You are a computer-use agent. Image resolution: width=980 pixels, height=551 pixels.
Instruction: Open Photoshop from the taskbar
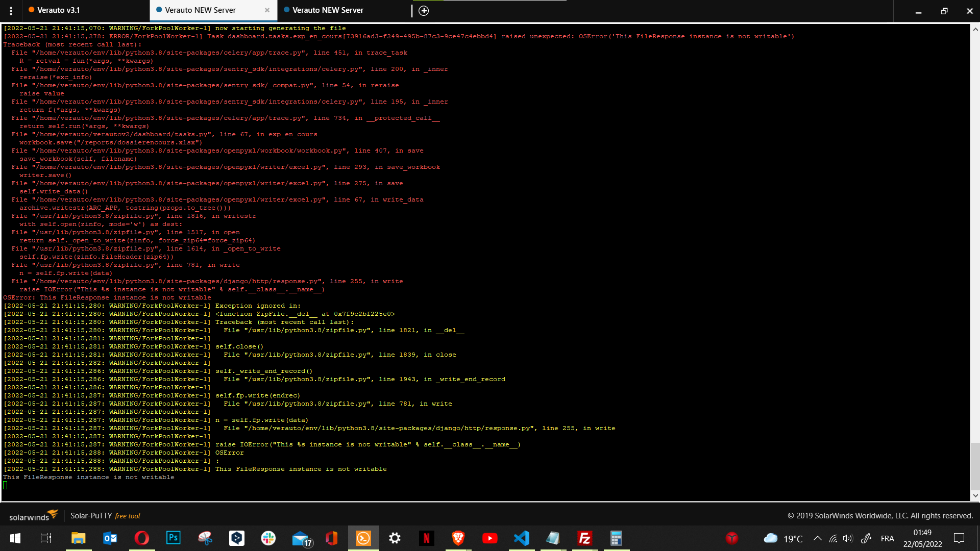[174, 538]
